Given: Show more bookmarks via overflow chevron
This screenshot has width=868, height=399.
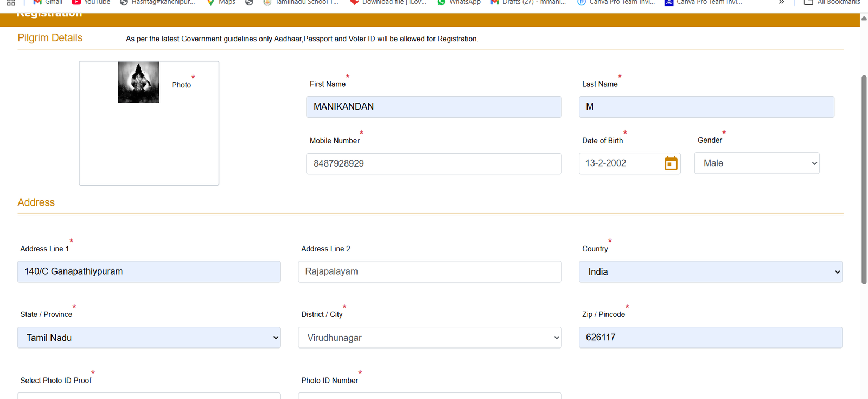Looking at the screenshot, I should [x=781, y=2].
